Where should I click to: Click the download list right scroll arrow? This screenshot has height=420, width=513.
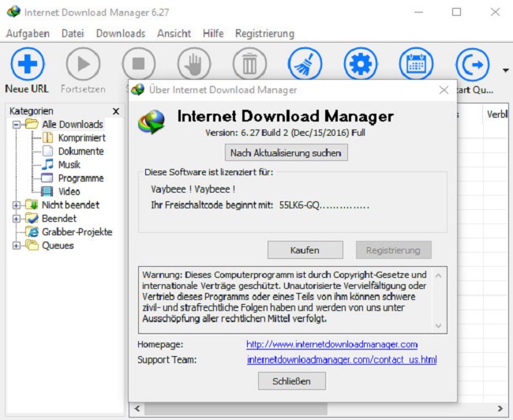point(500,408)
